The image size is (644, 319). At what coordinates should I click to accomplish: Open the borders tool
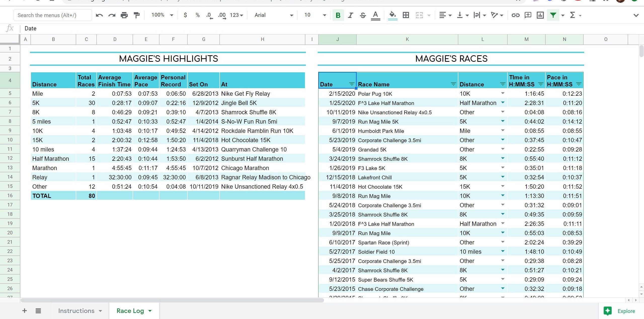coord(406,15)
